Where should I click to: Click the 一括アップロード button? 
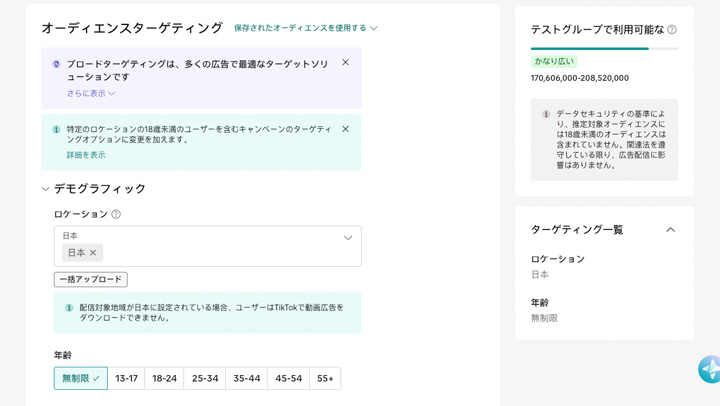pyautogui.click(x=90, y=279)
